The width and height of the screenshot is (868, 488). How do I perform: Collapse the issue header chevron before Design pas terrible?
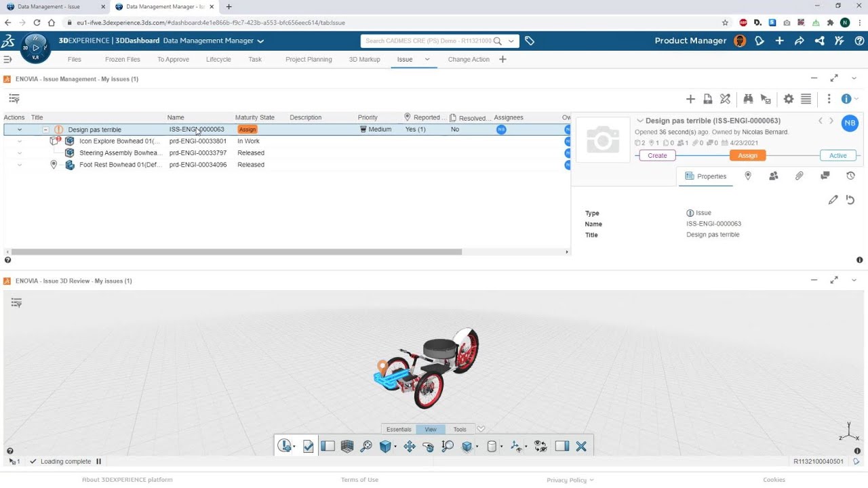[x=639, y=121]
